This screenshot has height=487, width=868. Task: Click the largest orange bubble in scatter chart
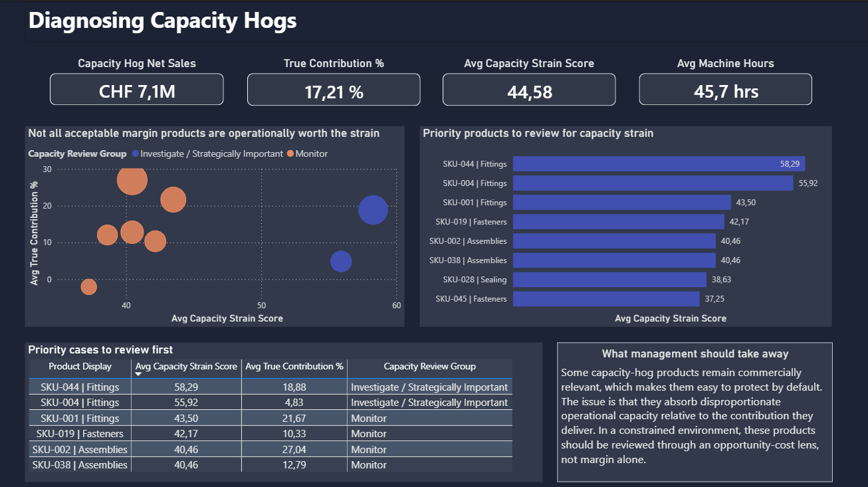pos(133,180)
